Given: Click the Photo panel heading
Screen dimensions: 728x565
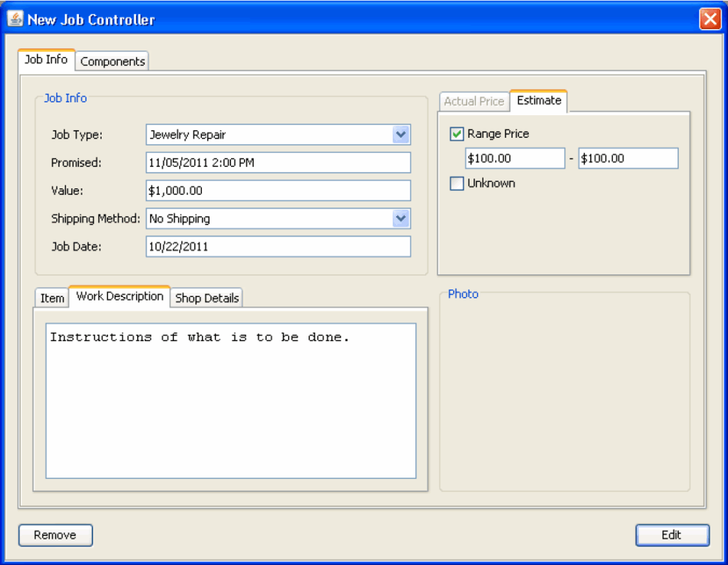Looking at the screenshot, I should [463, 294].
